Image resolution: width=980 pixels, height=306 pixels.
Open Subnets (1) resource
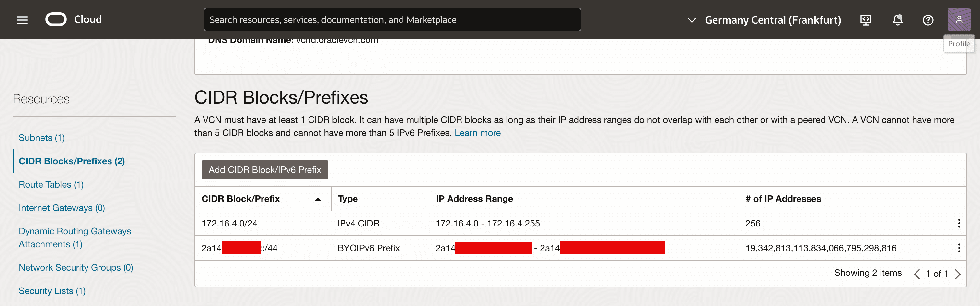tap(42, 138)
